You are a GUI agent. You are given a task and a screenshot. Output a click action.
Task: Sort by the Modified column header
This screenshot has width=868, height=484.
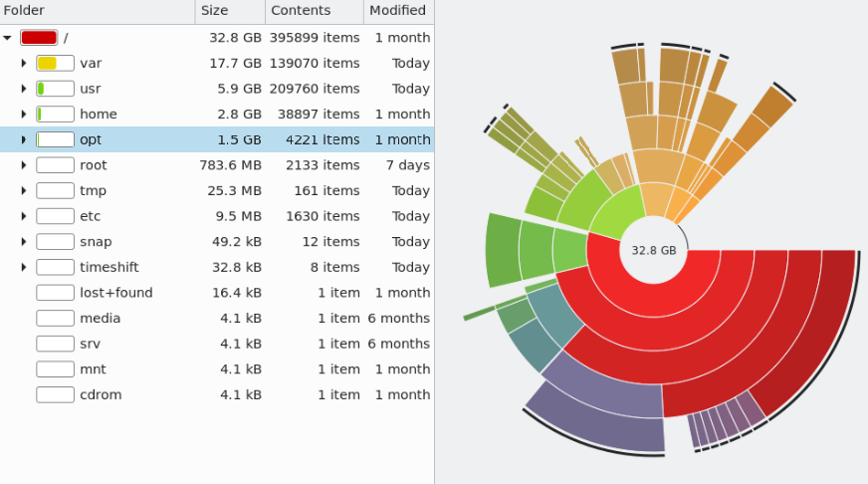(x=398, y=11)
